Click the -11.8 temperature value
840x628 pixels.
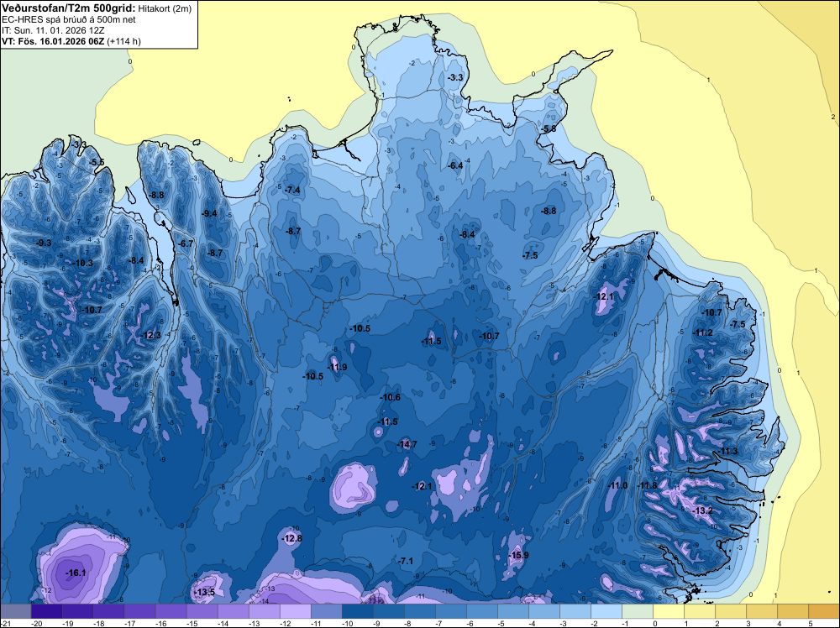tap(647, 485)
